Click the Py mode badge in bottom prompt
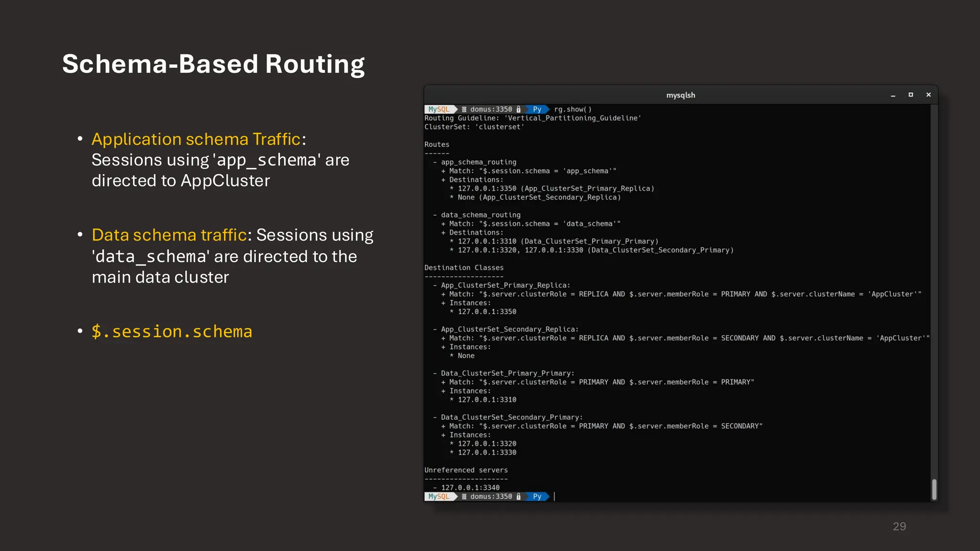Image resolution: width=980 pixels, height=551 pixels. click(537, 496)
